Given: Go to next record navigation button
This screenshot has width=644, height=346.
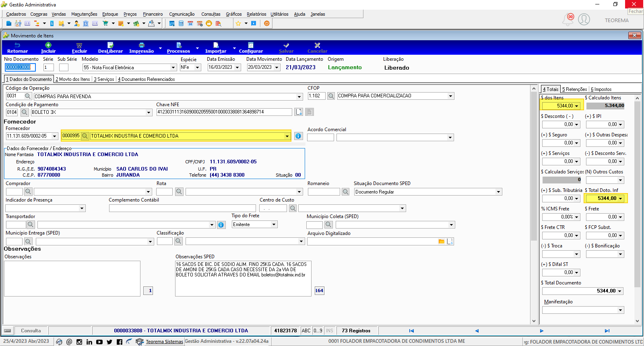Looking at the screenshot, I should click(542, 331).
